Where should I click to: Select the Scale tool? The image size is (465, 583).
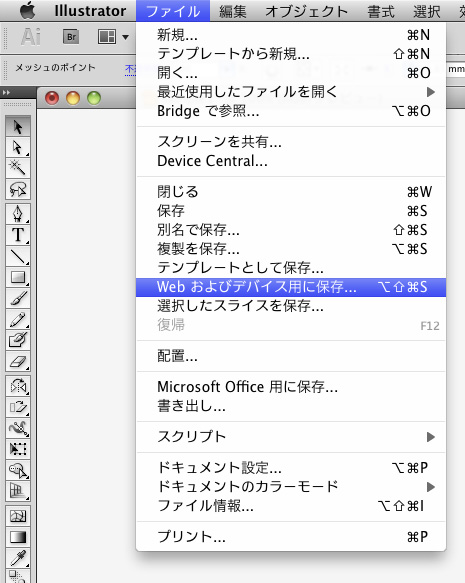tap(18, 407)
